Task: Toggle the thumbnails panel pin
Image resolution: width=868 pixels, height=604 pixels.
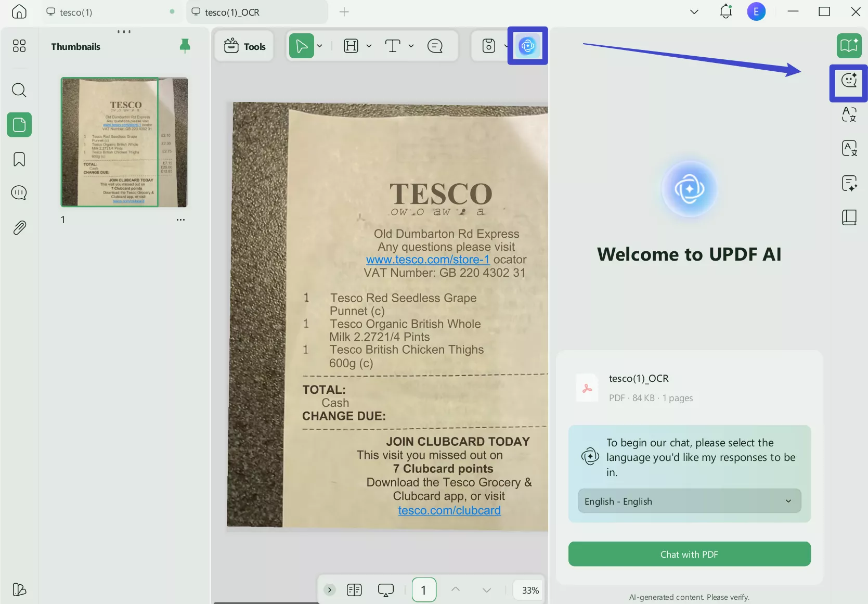Action: click(x=185, y=46)
